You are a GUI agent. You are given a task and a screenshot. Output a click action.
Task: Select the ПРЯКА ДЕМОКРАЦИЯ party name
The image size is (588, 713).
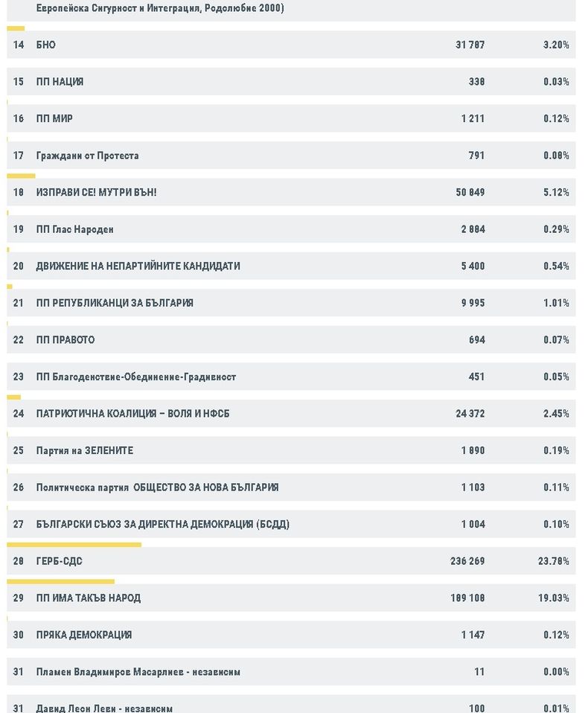[x=83, y=635]
